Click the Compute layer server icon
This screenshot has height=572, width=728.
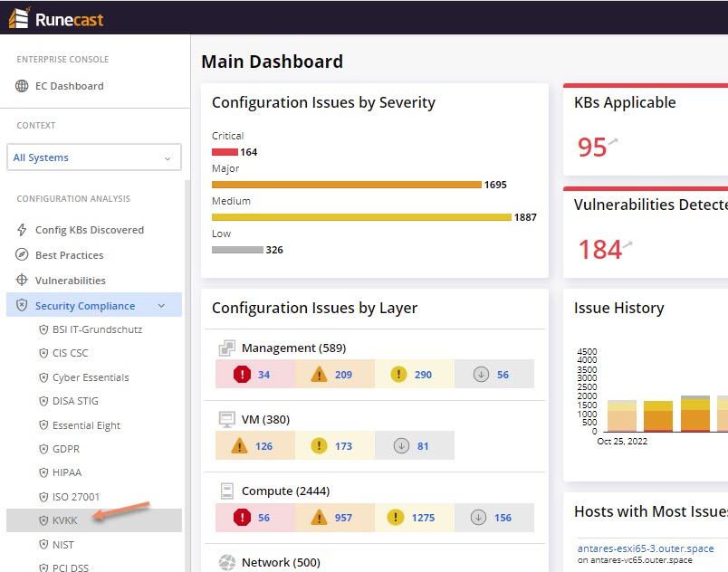[227, 491]
